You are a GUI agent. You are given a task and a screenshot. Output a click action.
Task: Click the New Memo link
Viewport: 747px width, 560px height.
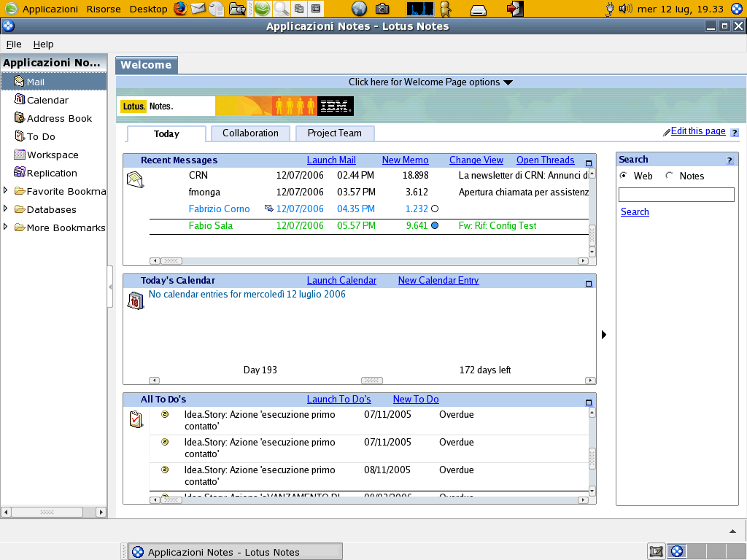405,160
